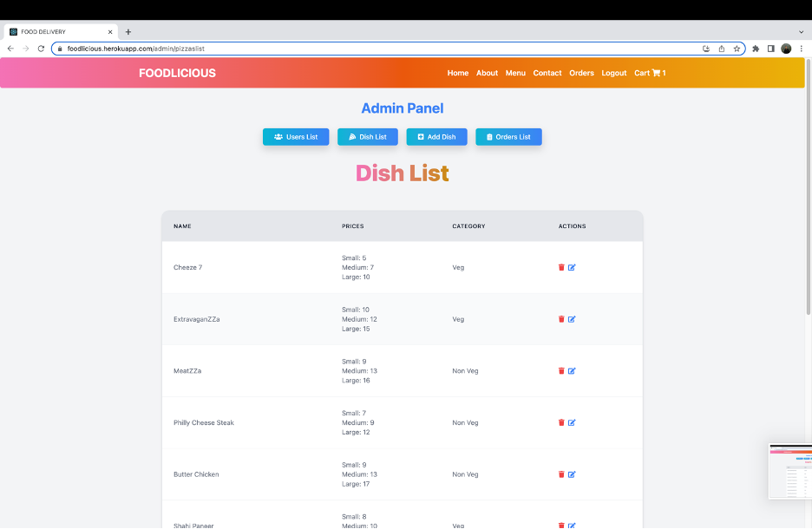Edit MeatZZa via its pencil icon

coord(571,370)
